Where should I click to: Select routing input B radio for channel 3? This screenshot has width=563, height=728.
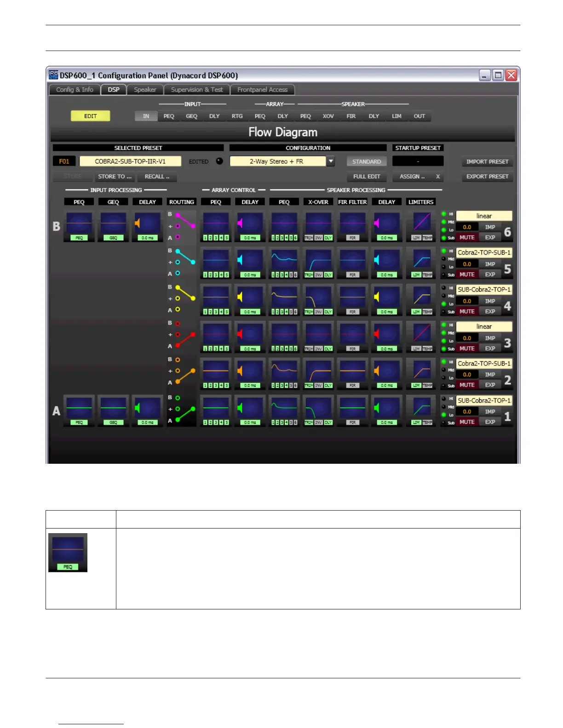coord(178,324)
